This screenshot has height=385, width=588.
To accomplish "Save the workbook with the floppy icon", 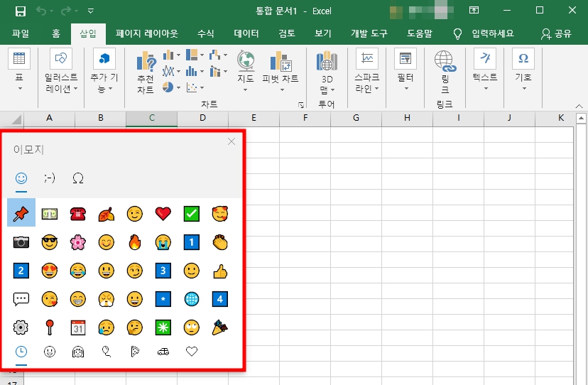I will pyautogui.click(x=21, y=11).
